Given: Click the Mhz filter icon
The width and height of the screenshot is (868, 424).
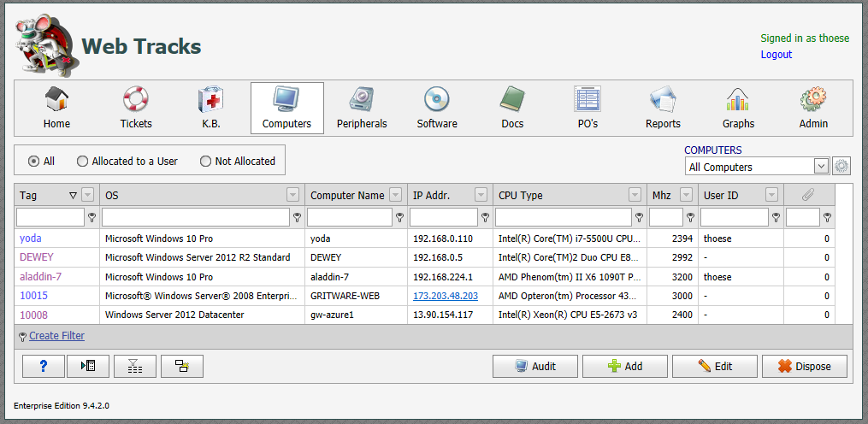Looking at the screenshot, I should [x=690, y=217].
